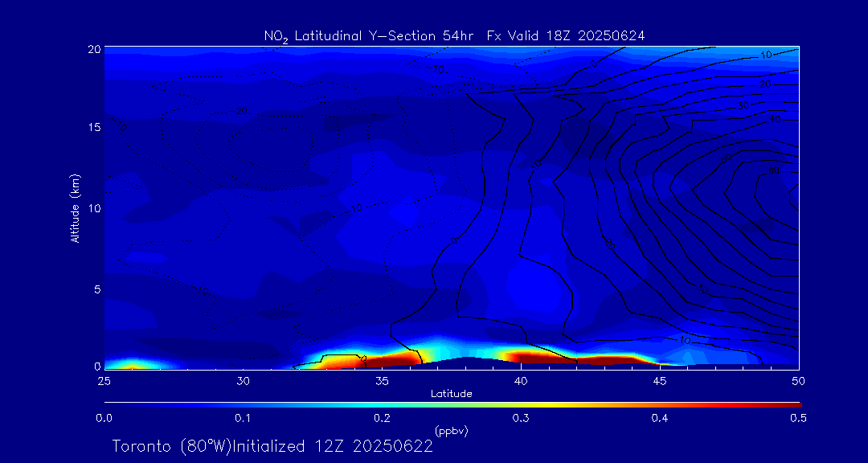The height and width of the screenshot is (463, 868).
Task: Click the altitude tick label '5'
Action: point(97,289)
